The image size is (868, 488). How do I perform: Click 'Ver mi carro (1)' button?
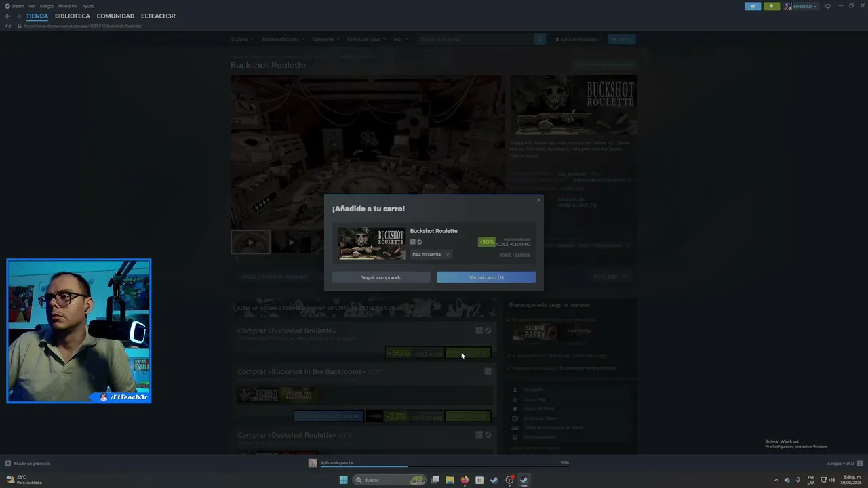(x=486, y=277)
